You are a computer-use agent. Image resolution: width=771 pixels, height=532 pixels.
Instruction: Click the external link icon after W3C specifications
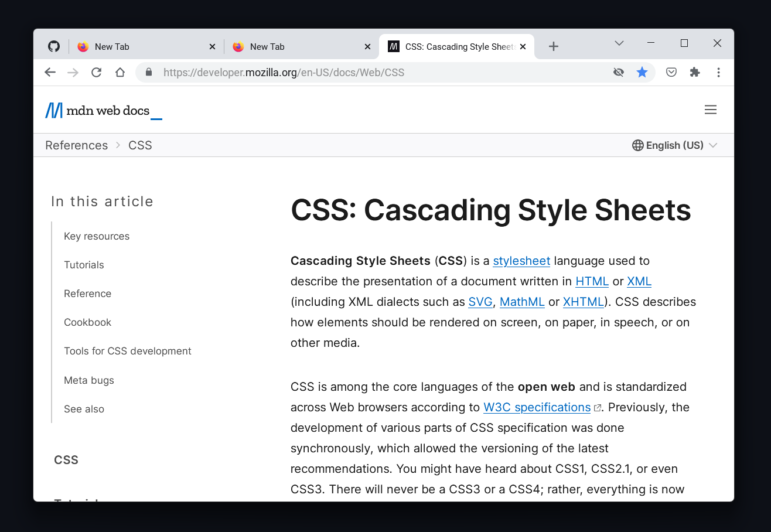[598, 408]
